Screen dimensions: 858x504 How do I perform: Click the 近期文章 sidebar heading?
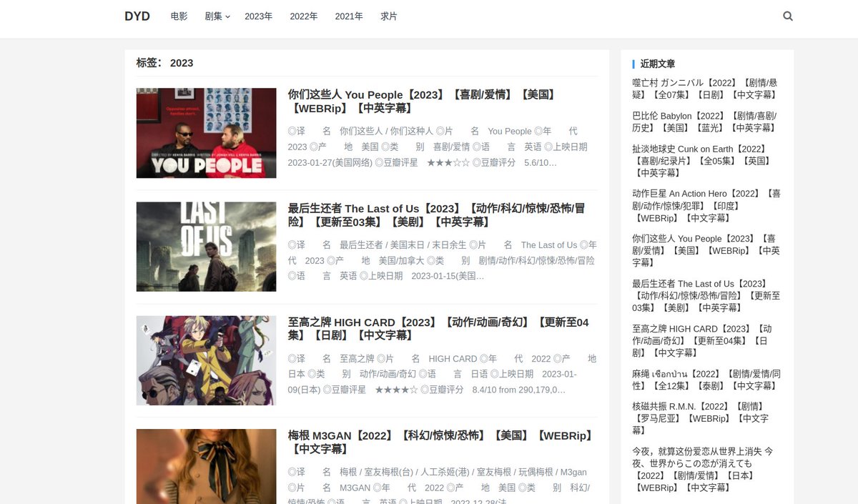pos(658,64)
